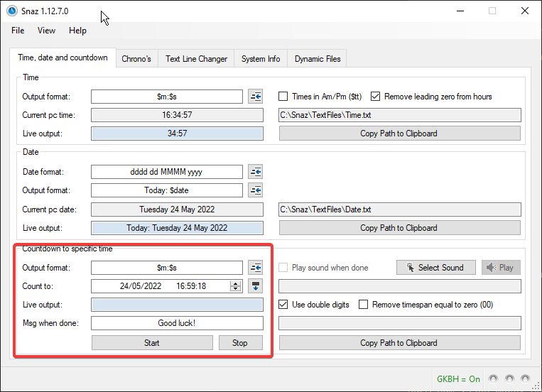The image size is (542, 392).
Task: Open the Text Line Changer tab
Action: pyautogui.click(x=196, y=59)
